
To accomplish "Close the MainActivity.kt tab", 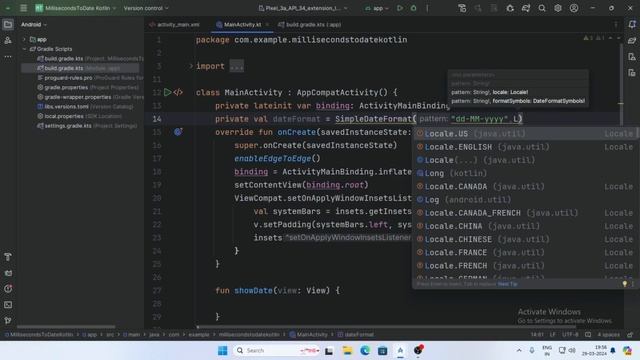I will 267,24.
